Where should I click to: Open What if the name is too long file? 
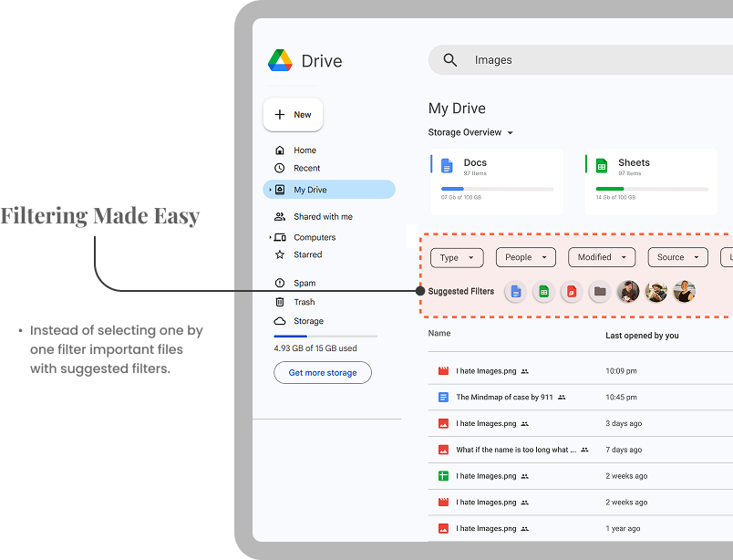(x=516, y=450)
